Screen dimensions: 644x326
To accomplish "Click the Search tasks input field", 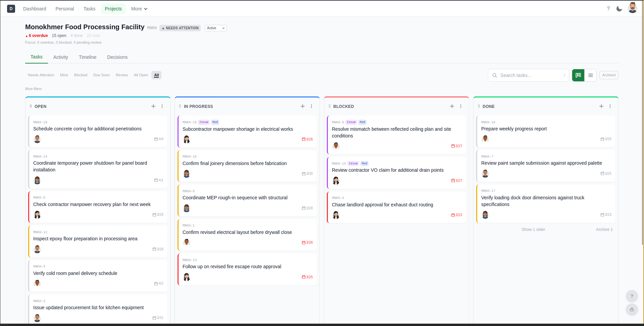I will 528,75.
